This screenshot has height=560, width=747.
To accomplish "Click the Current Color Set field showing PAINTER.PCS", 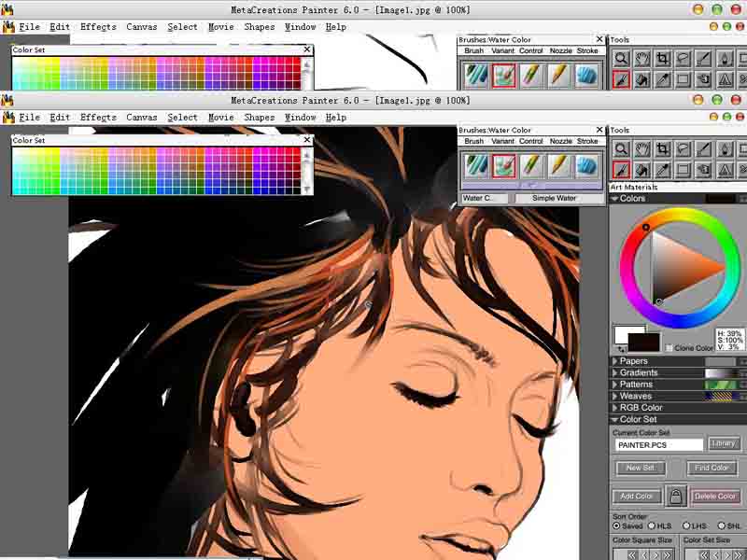I will coord(659,445).
